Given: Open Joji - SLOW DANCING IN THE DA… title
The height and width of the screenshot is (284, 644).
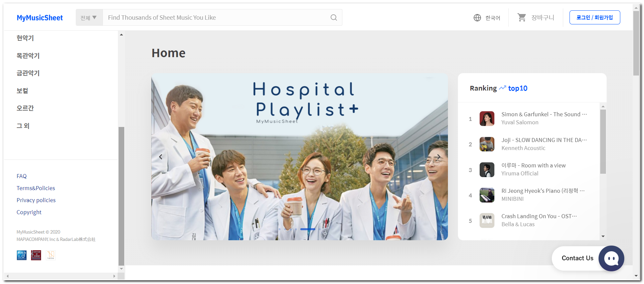Looking at the screenshot, I should 544,140.
